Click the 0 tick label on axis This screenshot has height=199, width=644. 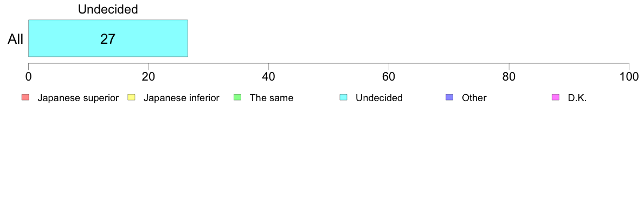pyautogui.click(x=28, y=76)
